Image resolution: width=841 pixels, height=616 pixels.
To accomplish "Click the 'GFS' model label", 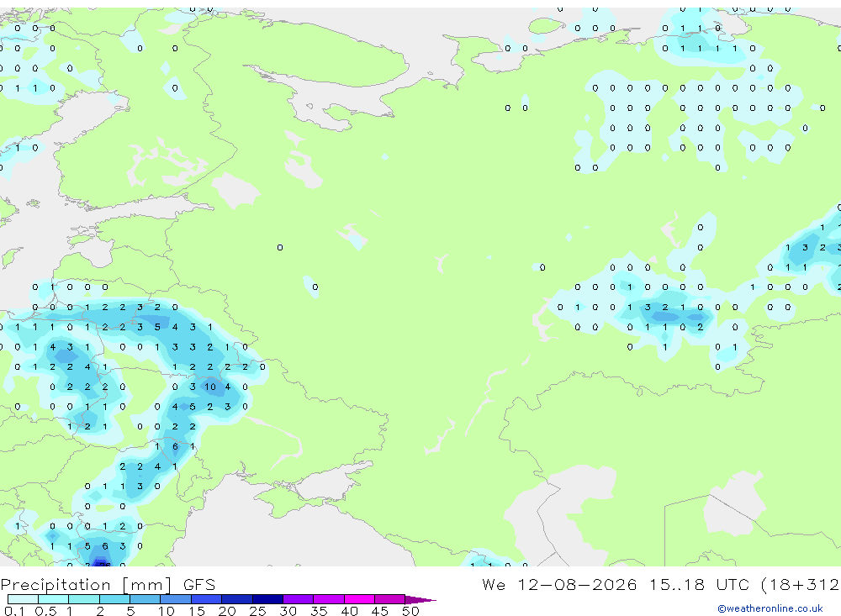I will [199, 584].
